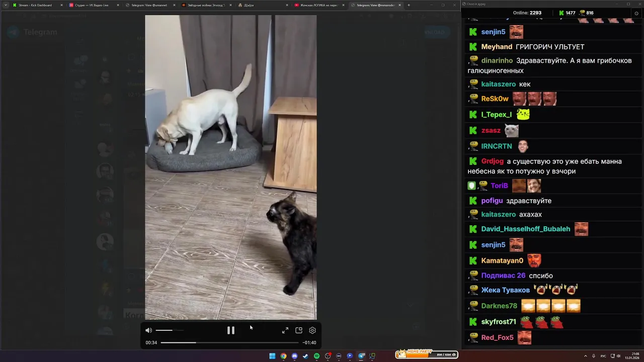The image size is (644, 362).
Task: Click username Meyhand in chat
Action: [497, 47]
